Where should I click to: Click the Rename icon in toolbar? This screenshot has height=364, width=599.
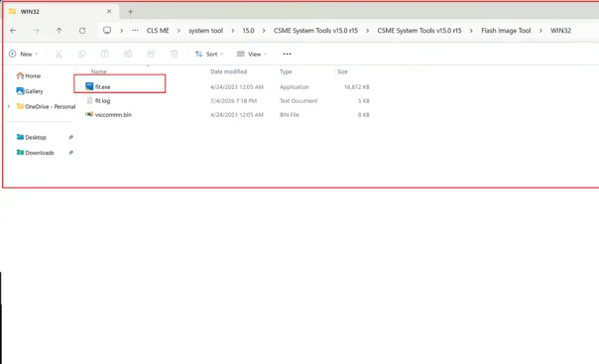coord(128,54)
